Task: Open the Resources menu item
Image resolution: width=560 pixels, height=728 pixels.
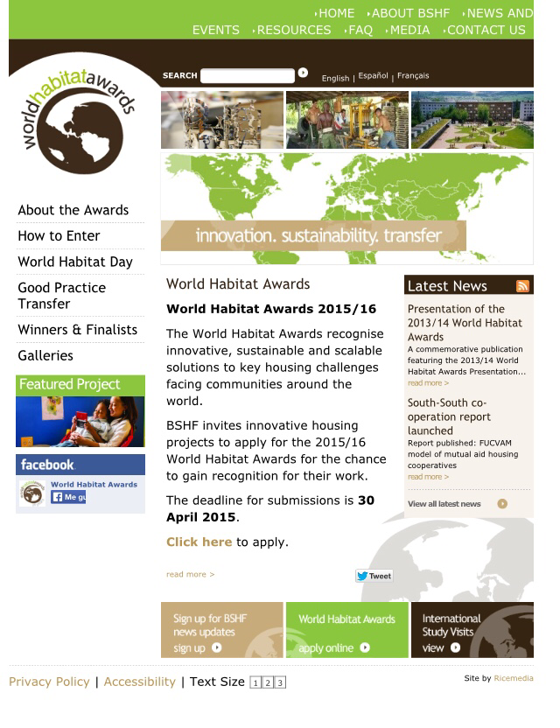Action: click(293, 30)
